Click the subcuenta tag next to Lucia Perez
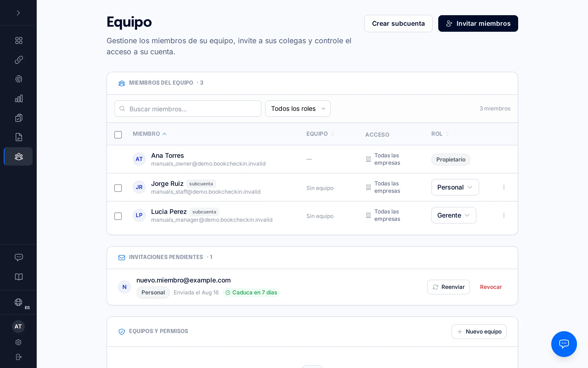Viewport: 588px width, 368px height. (x=204, y=212)
